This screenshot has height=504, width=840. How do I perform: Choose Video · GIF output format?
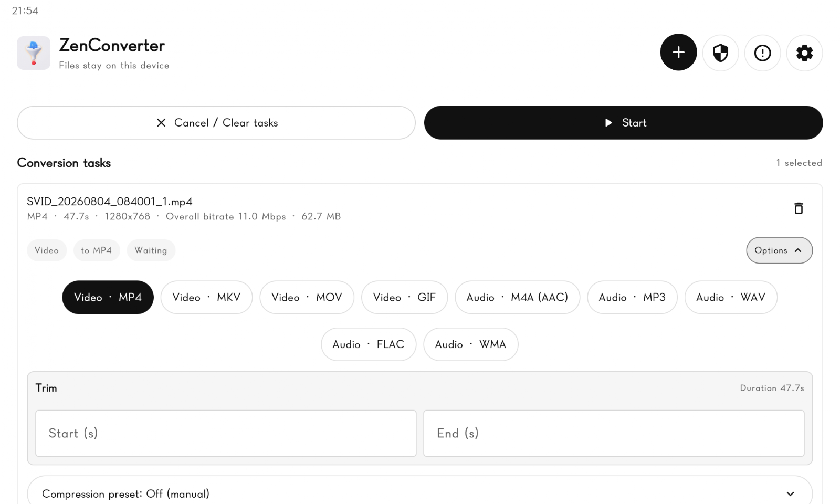[x=404, y=297]
